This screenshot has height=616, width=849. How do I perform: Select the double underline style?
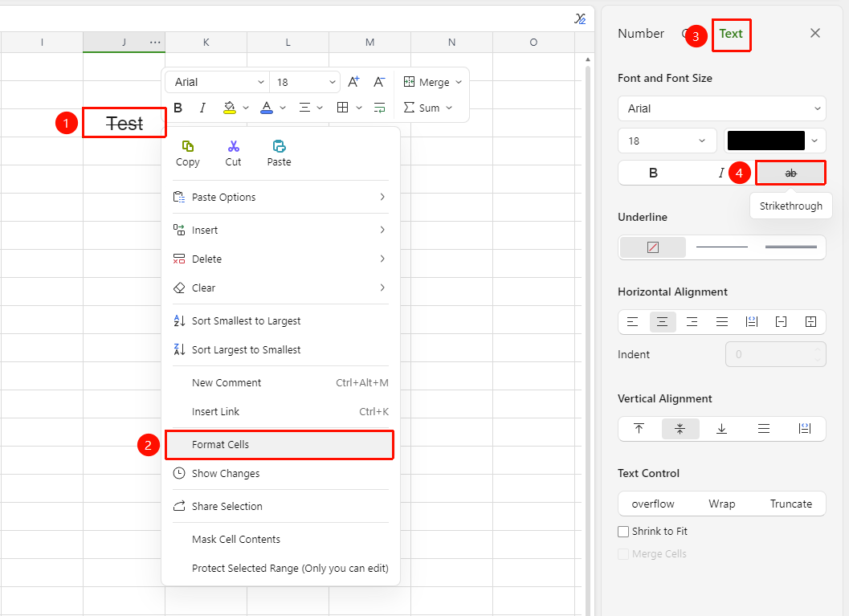tap(790, 247)
